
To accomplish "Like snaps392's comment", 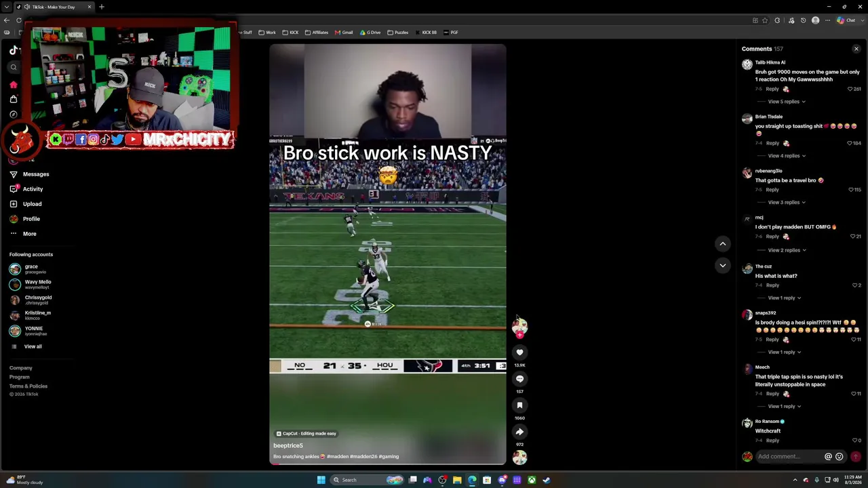I will (853, 340).
